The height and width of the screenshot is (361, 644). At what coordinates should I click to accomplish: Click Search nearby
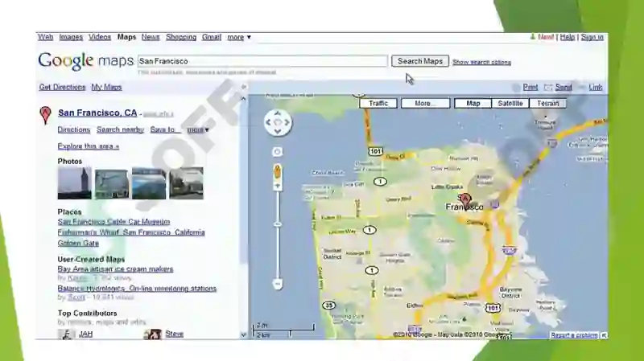120,129
